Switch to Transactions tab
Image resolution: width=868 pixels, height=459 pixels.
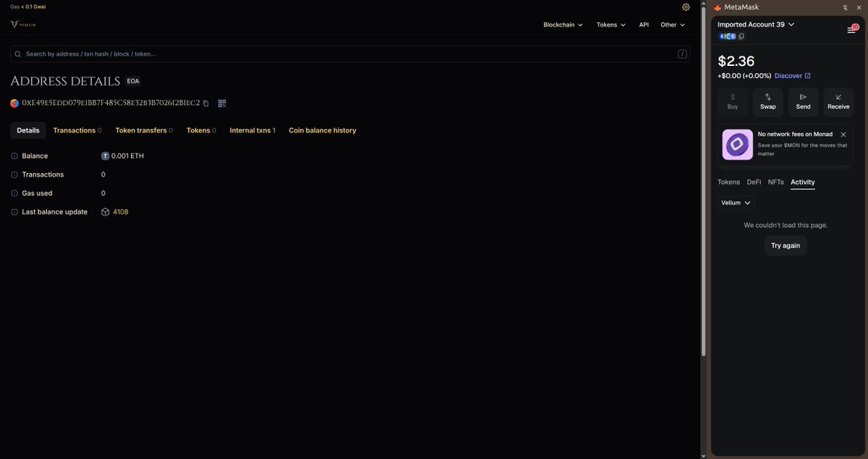[77, 130]
